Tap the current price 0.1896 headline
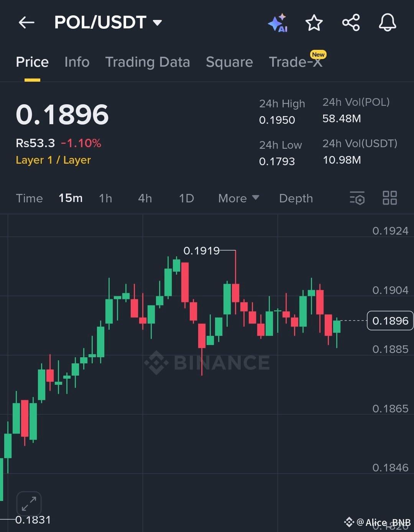 pyautogui.click(x=62, y=115)
